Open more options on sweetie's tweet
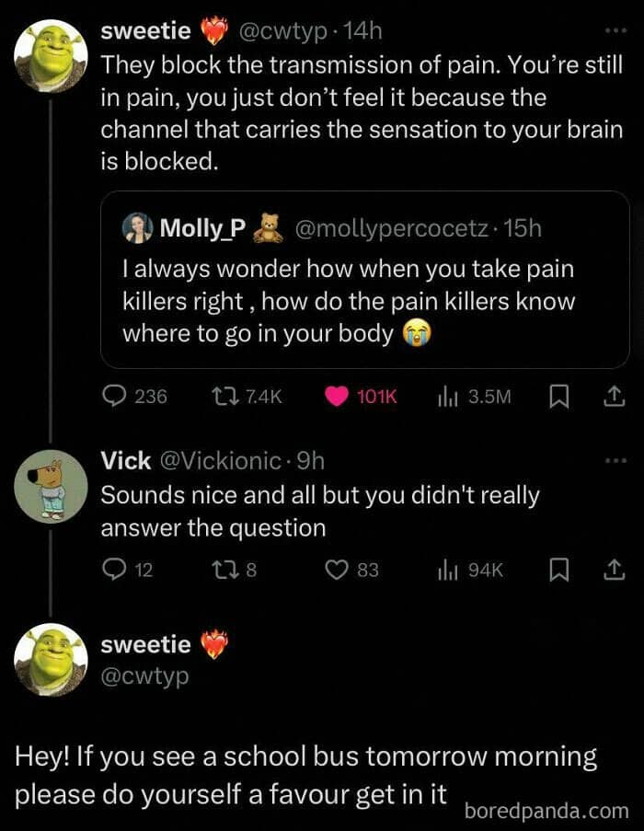644x831 pixels. (x=614, y=31)
